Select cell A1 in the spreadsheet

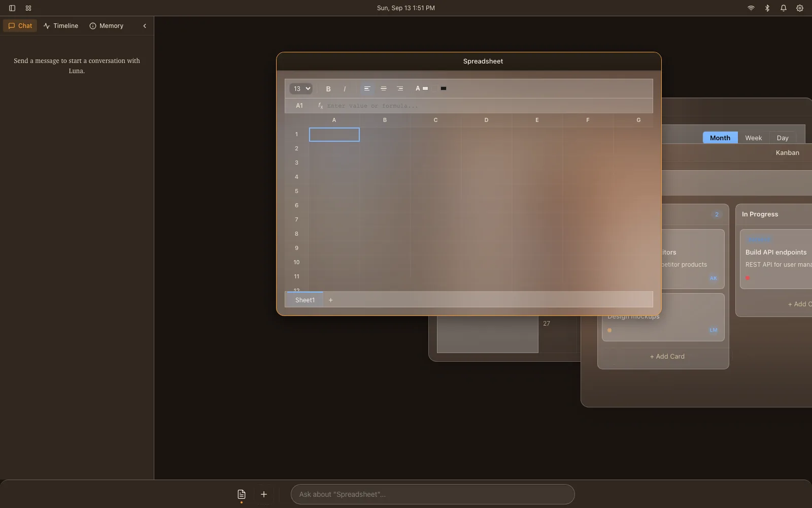(334, 135)
